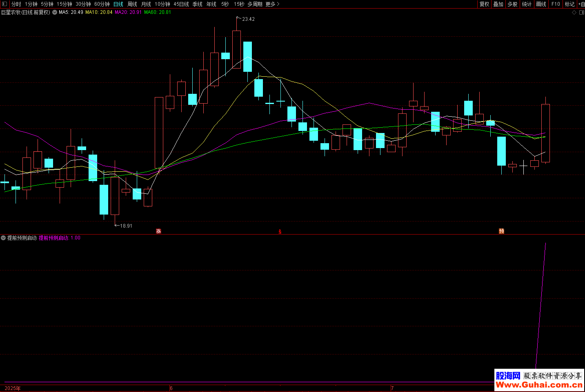
Task: Open the F10 company info button
Action: (556, 4)
